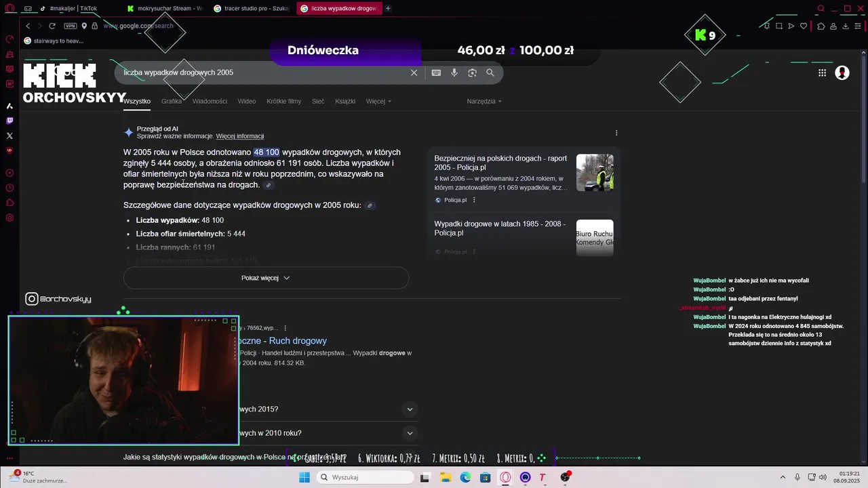Go back with the browser back arrow
Viewport: 868px width, 488px height.
[28, 26]
